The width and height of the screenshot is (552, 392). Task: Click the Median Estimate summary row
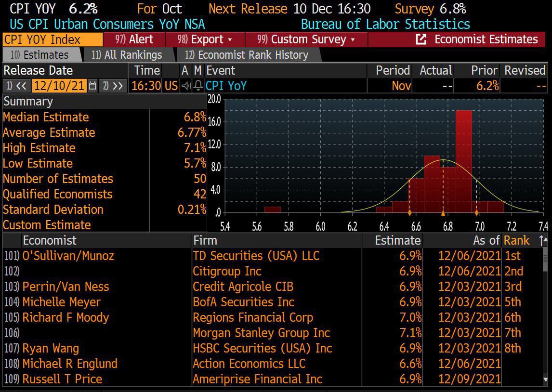pyautogui.click(x=105, y=117)
